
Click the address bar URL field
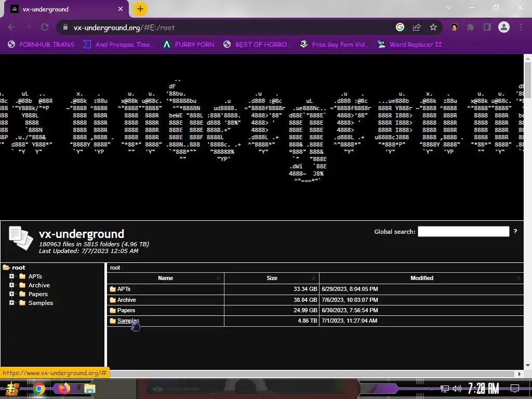(x=224, y=28)
